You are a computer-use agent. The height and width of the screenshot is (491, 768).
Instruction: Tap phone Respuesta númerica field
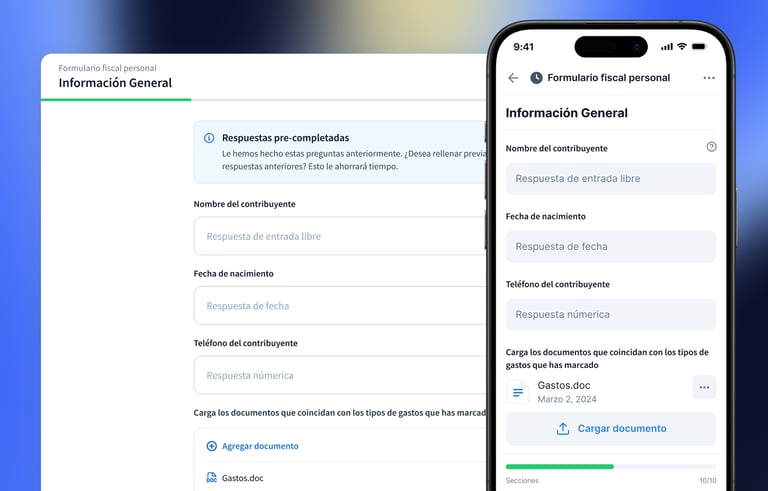coord(611,315)
